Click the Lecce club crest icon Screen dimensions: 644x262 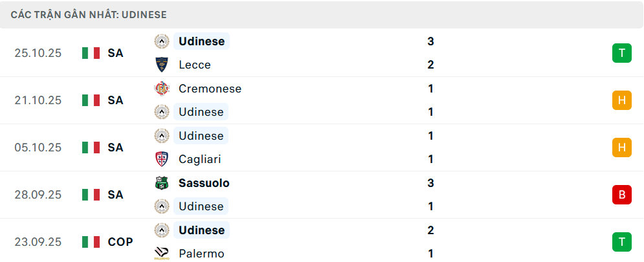coord(161,65)
